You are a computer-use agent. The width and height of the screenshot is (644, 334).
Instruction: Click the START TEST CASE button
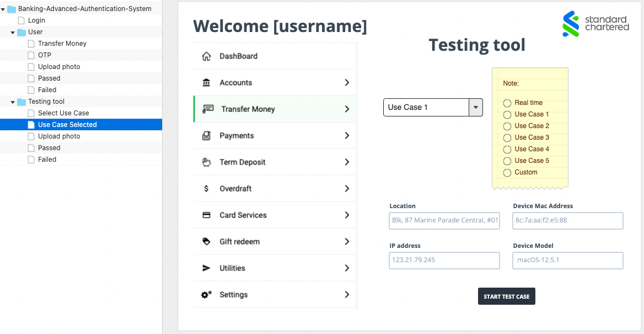point(506,296)
